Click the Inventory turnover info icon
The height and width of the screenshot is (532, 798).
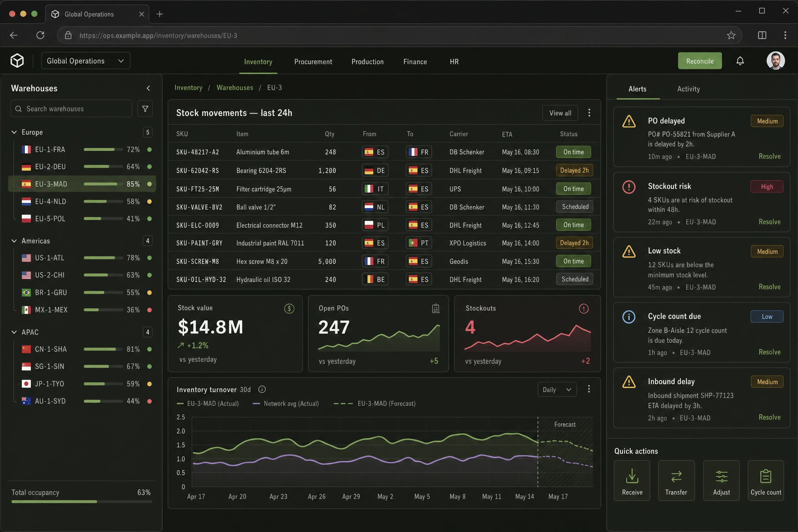(262, 389)
